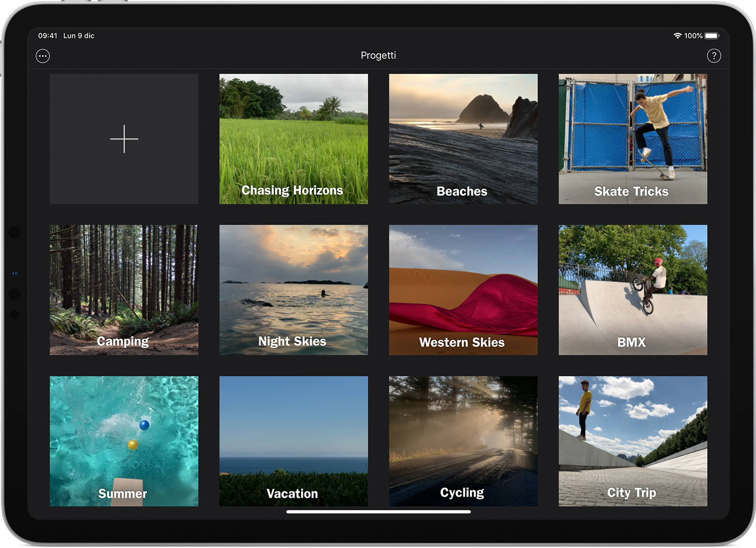Open the BMX project
The image size is (756, 548).
pos(633,290)
